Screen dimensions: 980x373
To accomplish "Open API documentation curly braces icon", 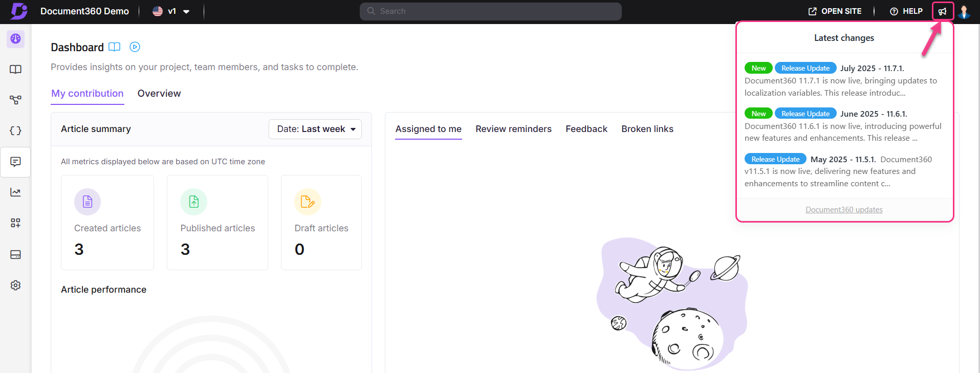I will tap(15, 131).
